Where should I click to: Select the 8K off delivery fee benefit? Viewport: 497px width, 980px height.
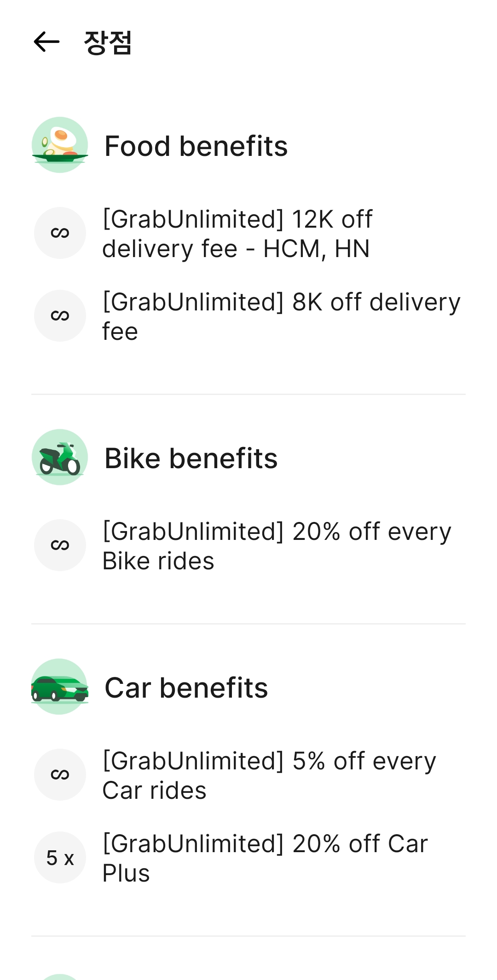[281, 316]
